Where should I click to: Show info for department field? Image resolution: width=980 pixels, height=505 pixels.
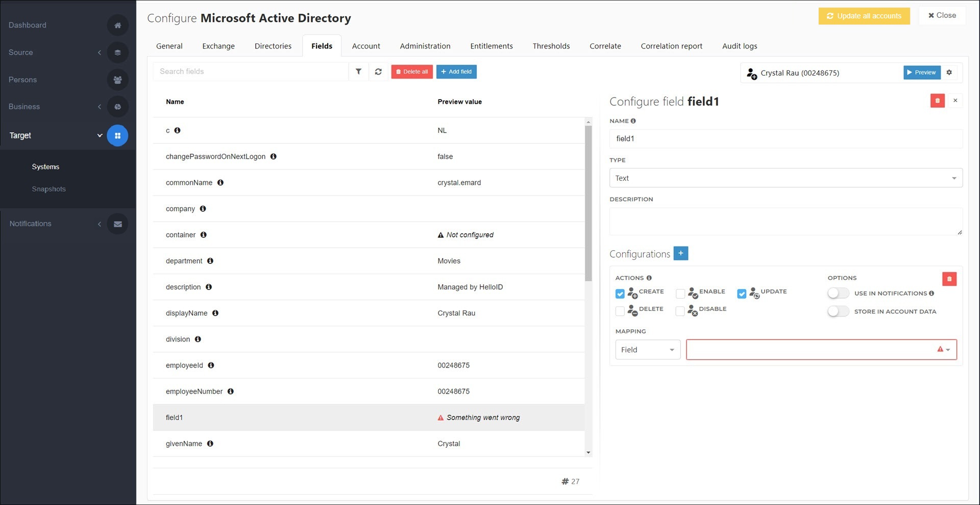pos(210,260)
